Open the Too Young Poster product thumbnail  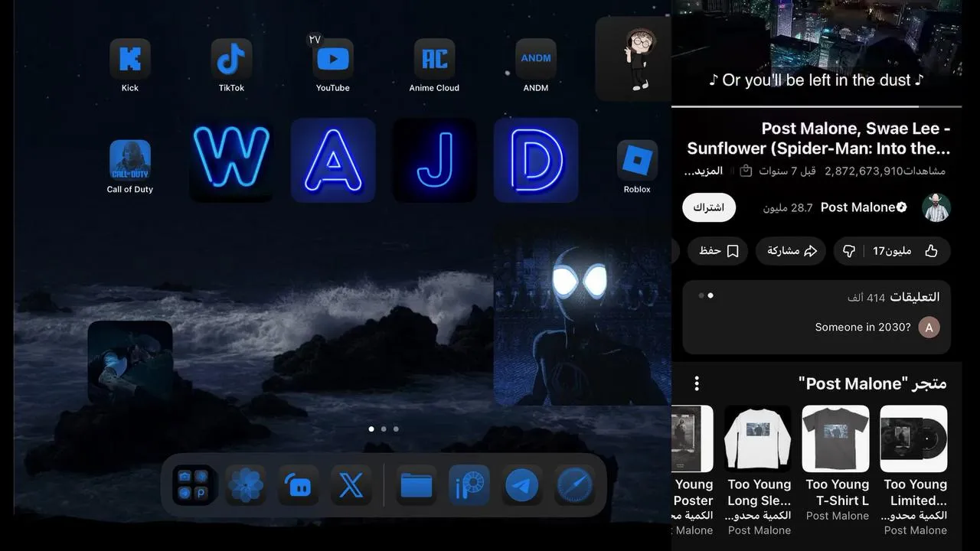(x=692, y=439)
